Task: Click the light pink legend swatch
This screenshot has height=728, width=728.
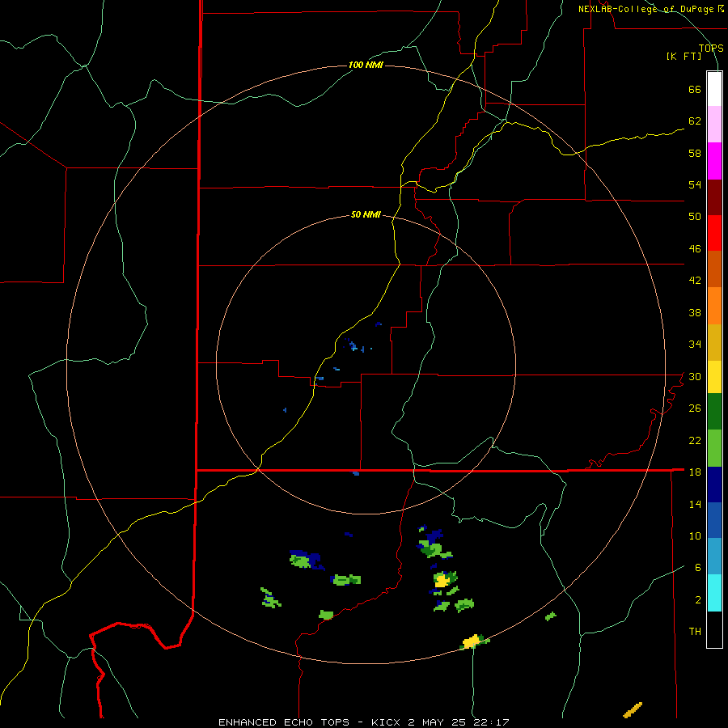Action: click(x=714, y=125)
